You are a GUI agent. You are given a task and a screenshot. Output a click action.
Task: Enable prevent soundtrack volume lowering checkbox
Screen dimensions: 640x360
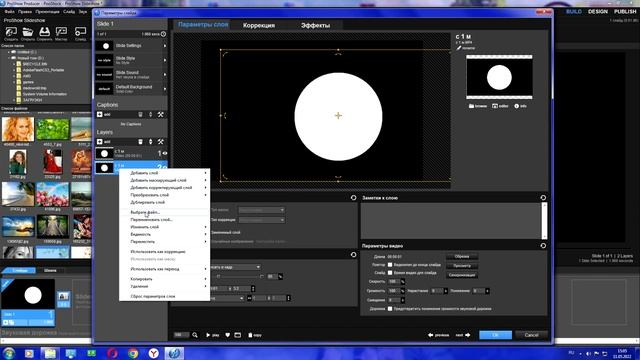pyautogui.click(x=390, y=309)
